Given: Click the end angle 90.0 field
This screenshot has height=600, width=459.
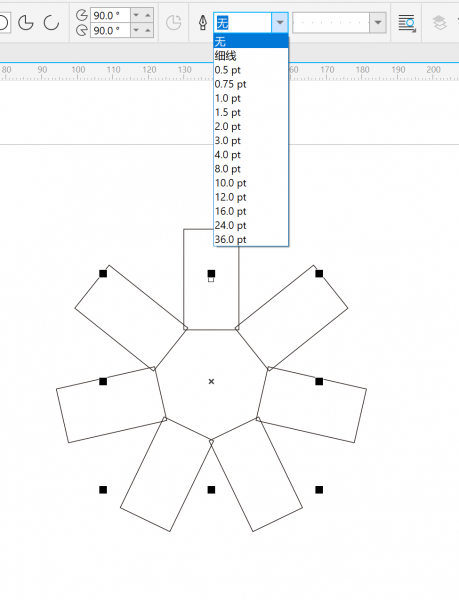Looking at the screenshot, I should (x=110, y=30).
